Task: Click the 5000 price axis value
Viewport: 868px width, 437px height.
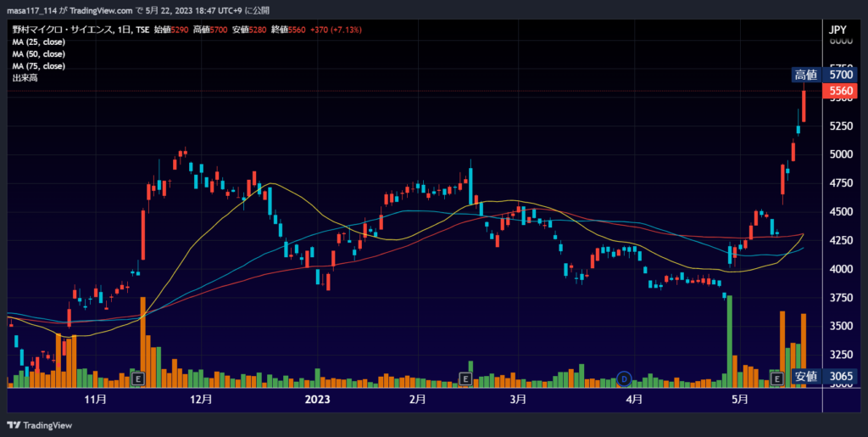Action: pos(840,154)
